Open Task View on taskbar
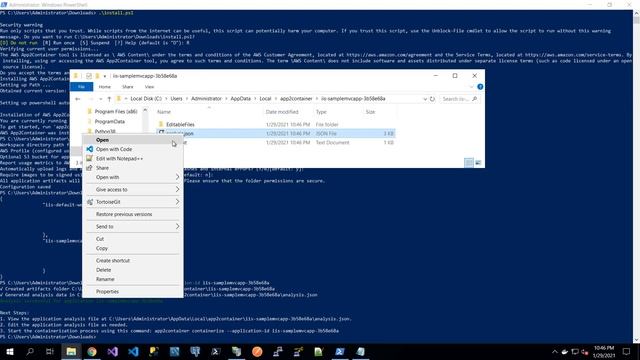This screenshot has width=640, height=360. point(50,352)
